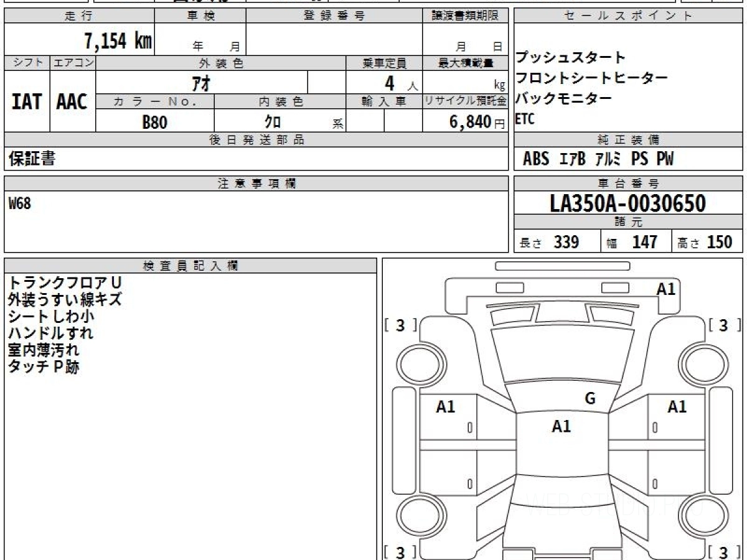
Task: Click the バックモニター line
Action: click(x=563, y=98)
